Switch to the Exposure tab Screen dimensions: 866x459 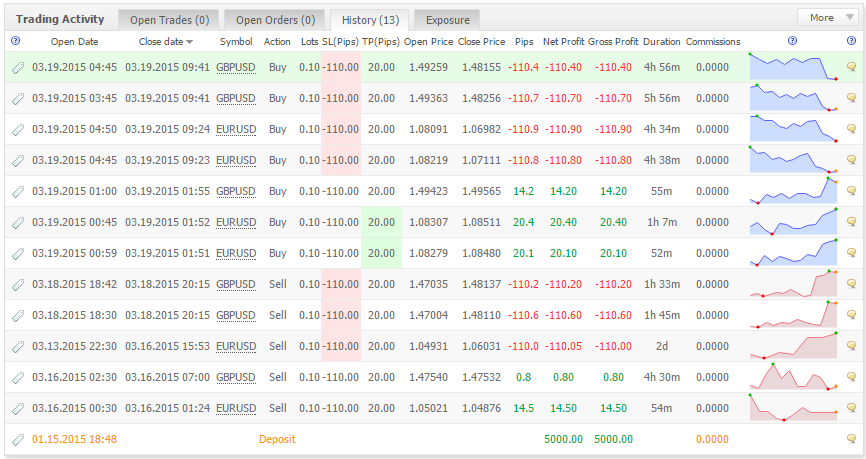click(x=447, y=20)
